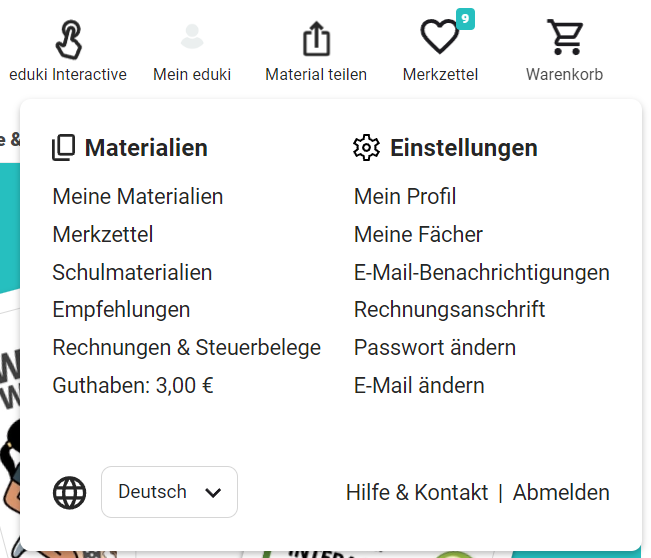The height and width of the screenshot is (558, 651).
Task: Click Hilfe & Kontakt link
Action: coord(417,493)
